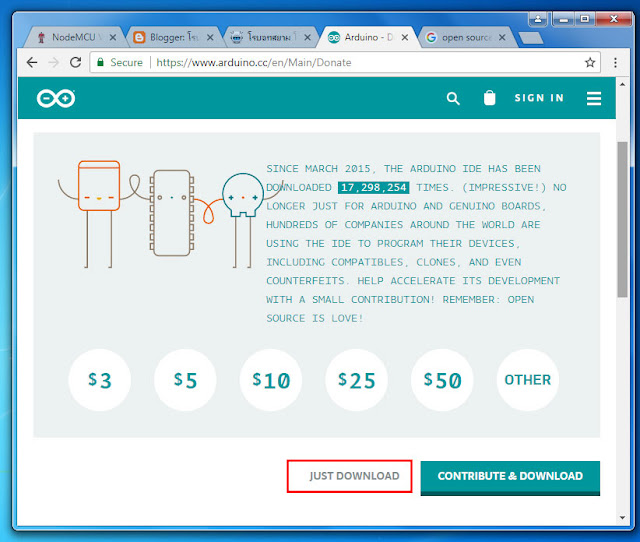Close the NodeMCU tab

click(x=113, y=38)
